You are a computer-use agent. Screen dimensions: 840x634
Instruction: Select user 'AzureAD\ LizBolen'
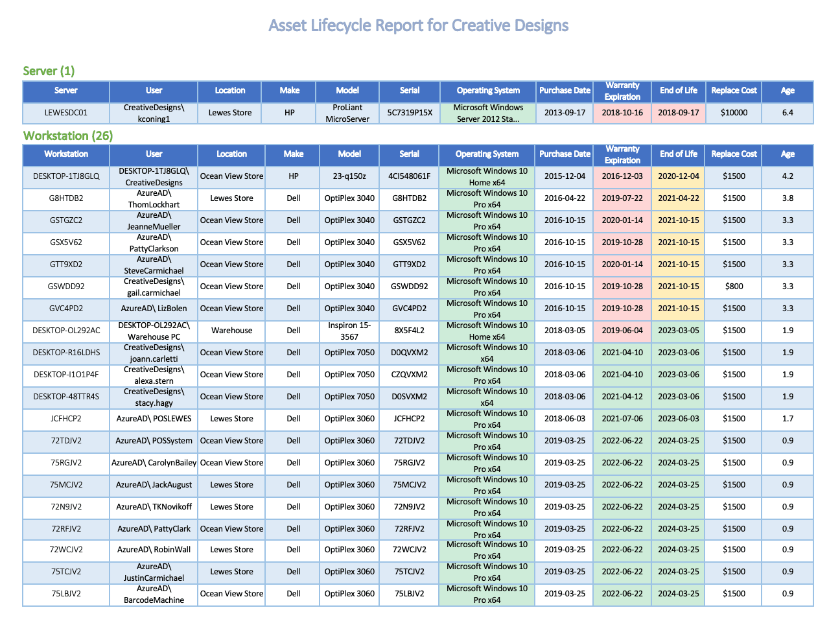pyautogui.click(x=154, y=309)
